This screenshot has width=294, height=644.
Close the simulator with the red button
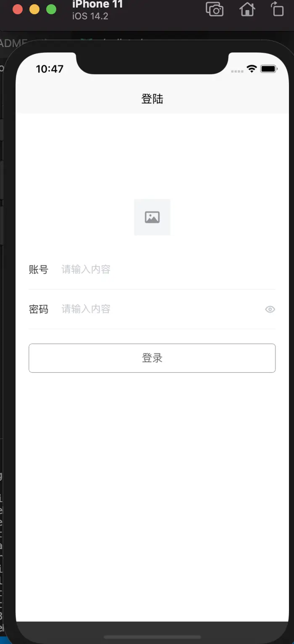[18, 9]
